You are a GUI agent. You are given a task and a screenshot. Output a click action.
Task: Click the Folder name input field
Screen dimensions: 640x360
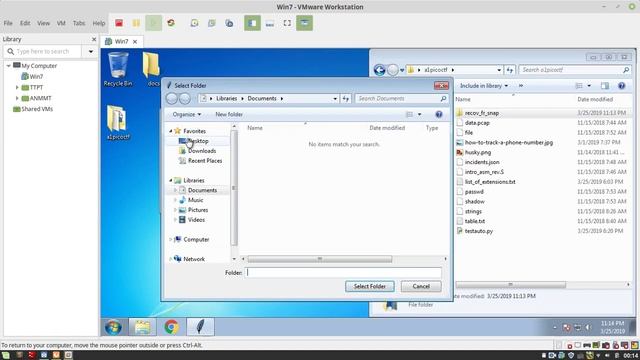tap(343, 273)
